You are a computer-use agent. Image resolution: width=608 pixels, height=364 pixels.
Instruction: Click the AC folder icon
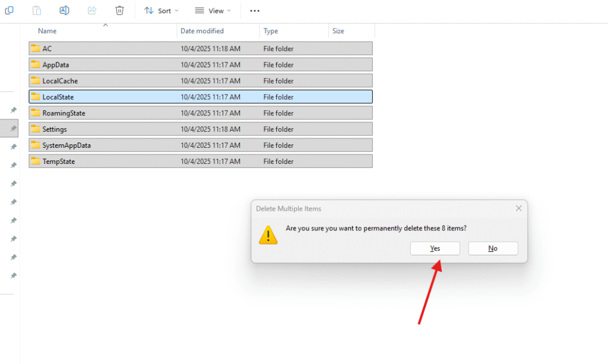coord(36,49)
